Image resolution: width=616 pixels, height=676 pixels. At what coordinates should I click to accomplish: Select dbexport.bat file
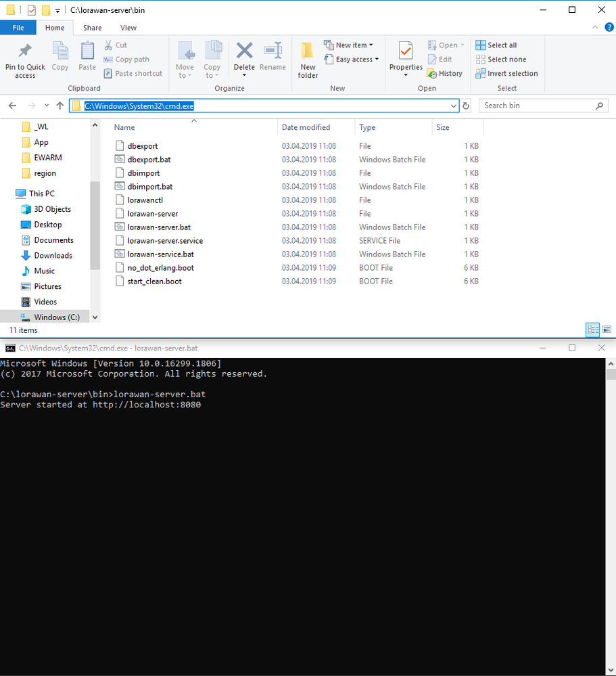pos(149,160)
